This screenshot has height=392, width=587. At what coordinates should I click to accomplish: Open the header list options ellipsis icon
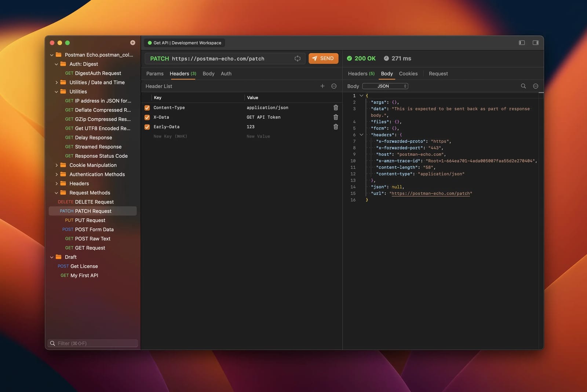[x=334, y=86]
